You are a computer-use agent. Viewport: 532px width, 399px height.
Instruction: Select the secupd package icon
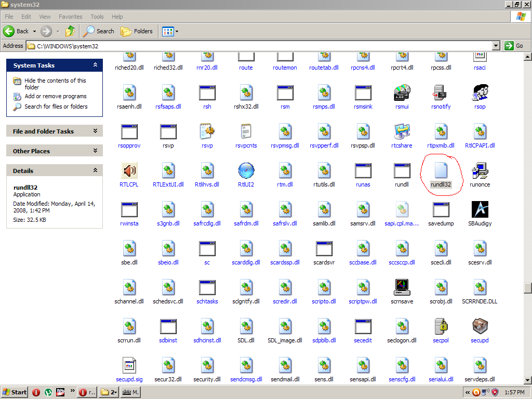[x=480, y=326]
